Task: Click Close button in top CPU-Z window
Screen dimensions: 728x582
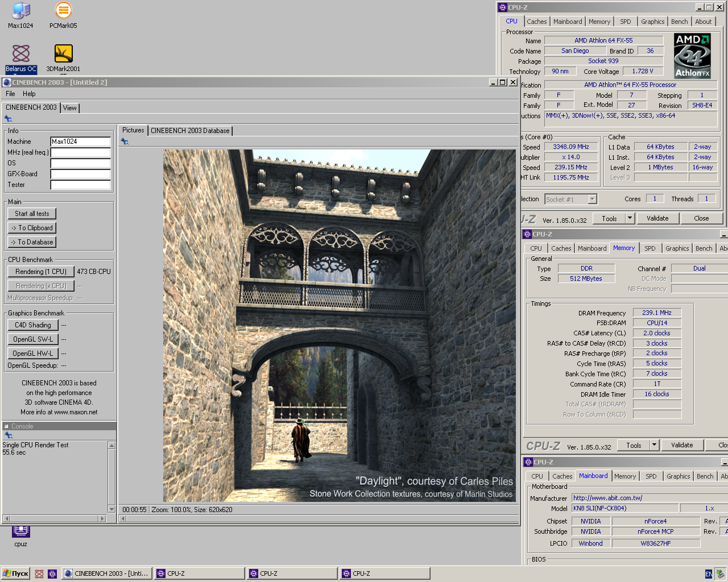Action: coord(701,218)
